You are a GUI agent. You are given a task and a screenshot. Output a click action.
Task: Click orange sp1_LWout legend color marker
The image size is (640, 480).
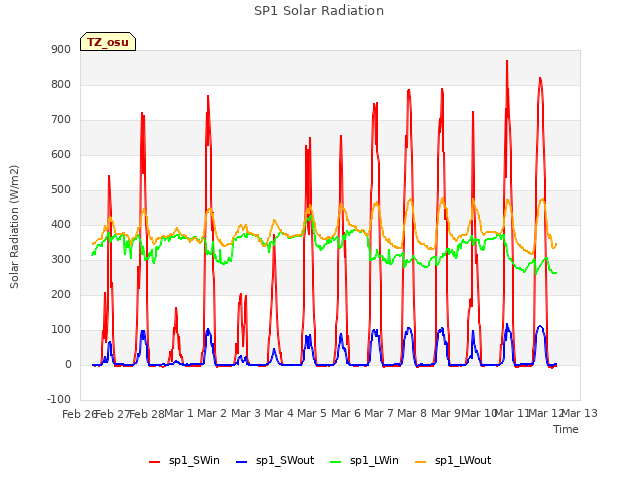[x=420, y=462]
